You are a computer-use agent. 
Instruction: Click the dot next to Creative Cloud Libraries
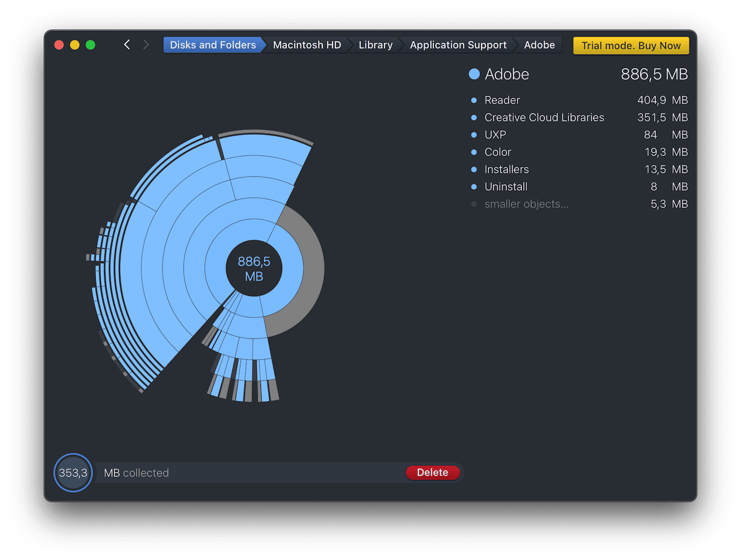pyautogui.click(x=474, y=117)
